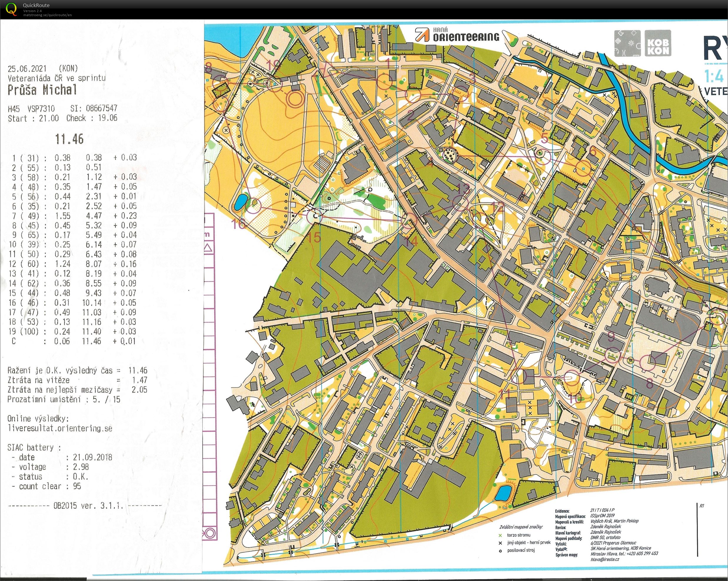Click the 'DMR 5G, ortofoto' credit value
The image size is (728, 581).
(605, 537)
